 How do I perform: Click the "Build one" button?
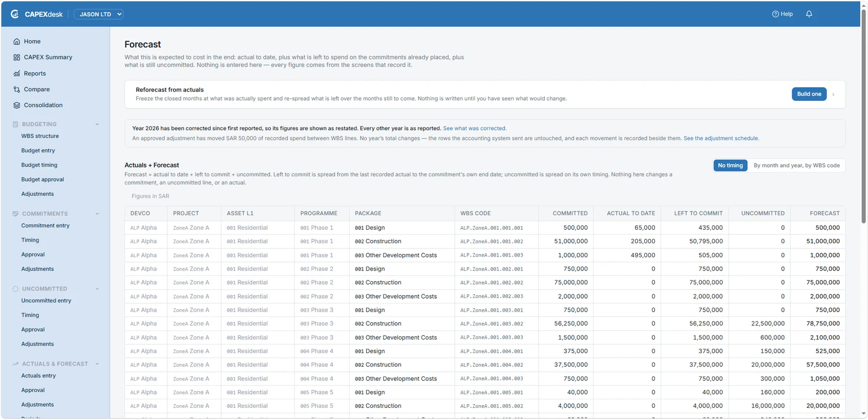809,94
